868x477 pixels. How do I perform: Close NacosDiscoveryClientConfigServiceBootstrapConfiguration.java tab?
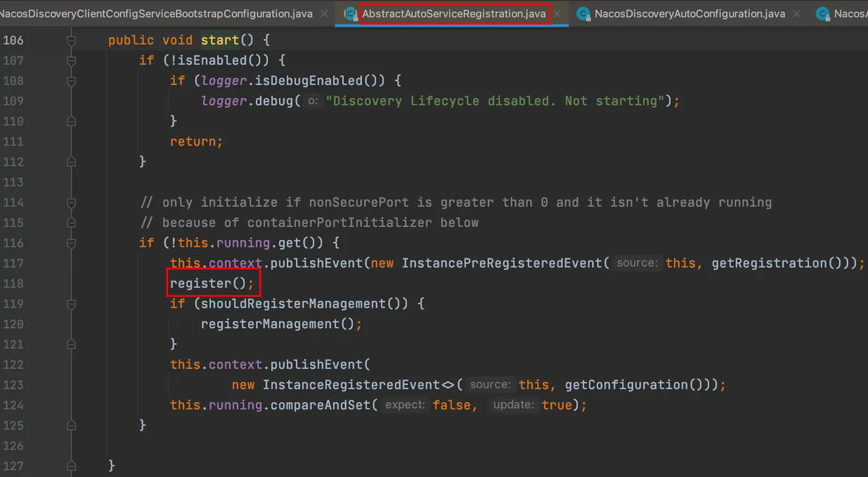pyautogui.click(x=324, y=13)
